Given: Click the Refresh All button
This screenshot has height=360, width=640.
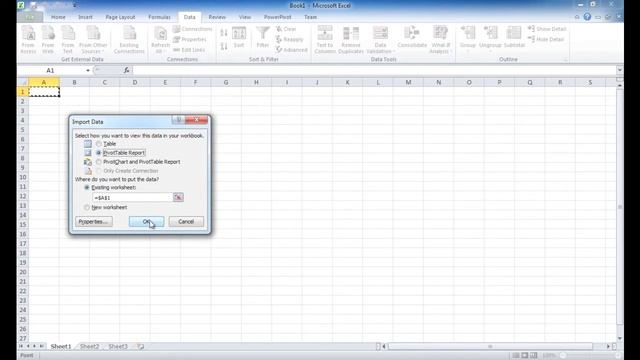Looking at the screenshot, I should tap(160, 39).
